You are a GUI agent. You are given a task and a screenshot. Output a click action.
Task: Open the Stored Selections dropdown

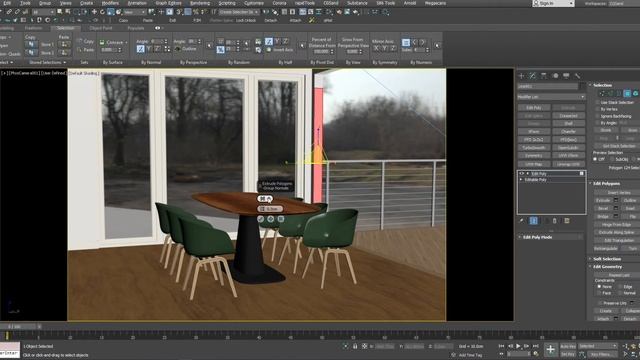pyautogui.click(x=47, y=62)
